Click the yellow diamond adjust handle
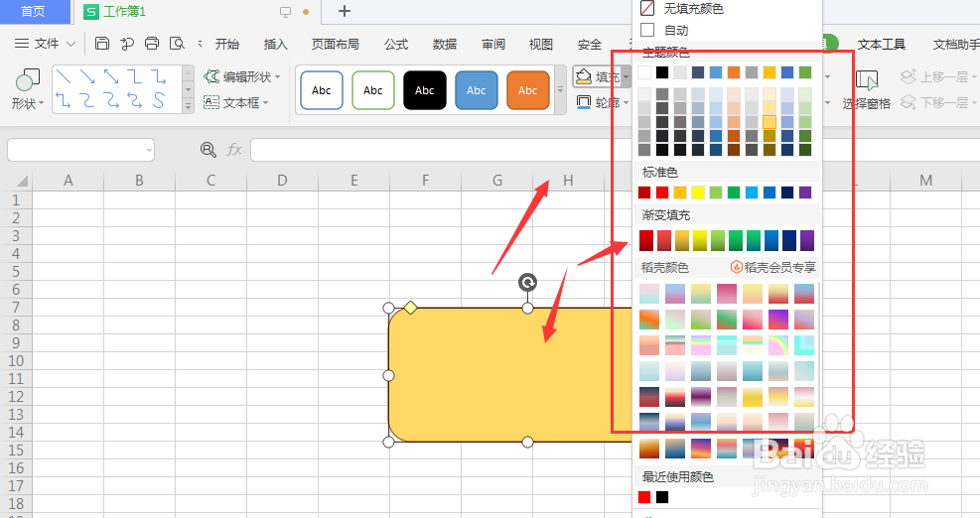980x518 pixels. point(411,308)
